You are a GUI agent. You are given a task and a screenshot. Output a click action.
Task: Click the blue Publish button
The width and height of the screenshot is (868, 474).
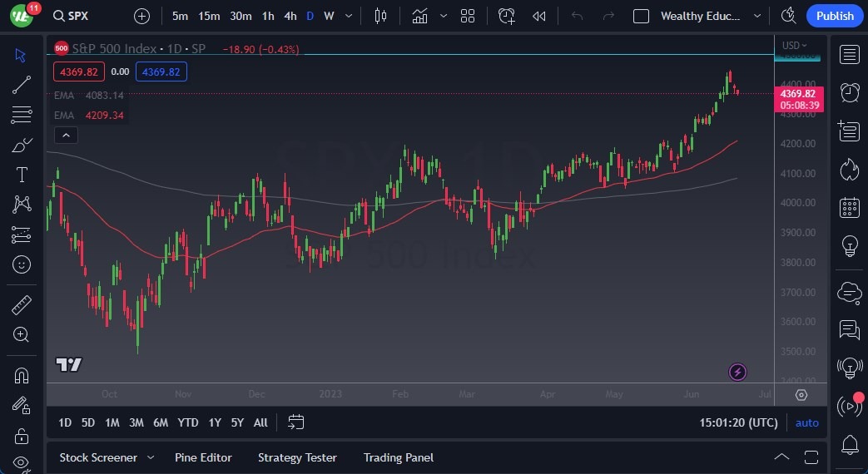(x=834, y=16)
